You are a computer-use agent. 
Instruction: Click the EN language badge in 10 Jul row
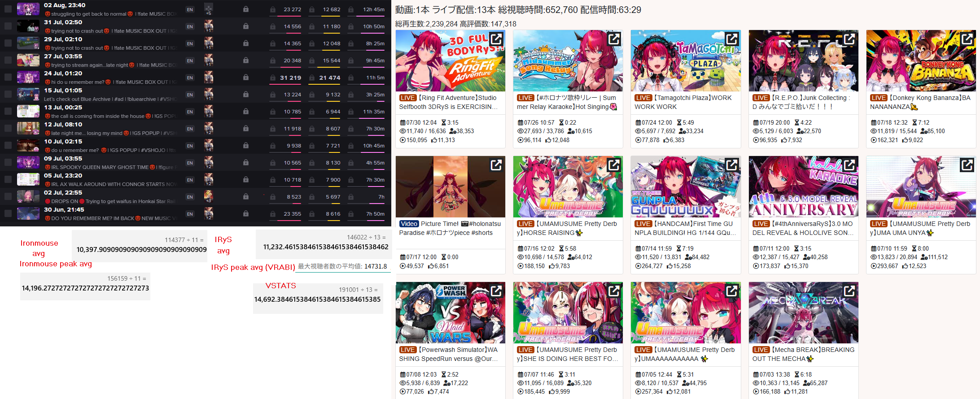click(x=190, y=146)
